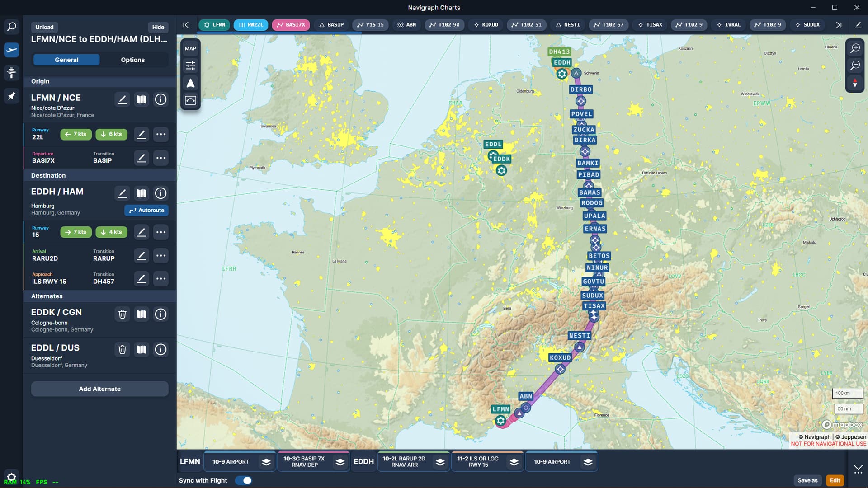Click the Save as button

807,480
